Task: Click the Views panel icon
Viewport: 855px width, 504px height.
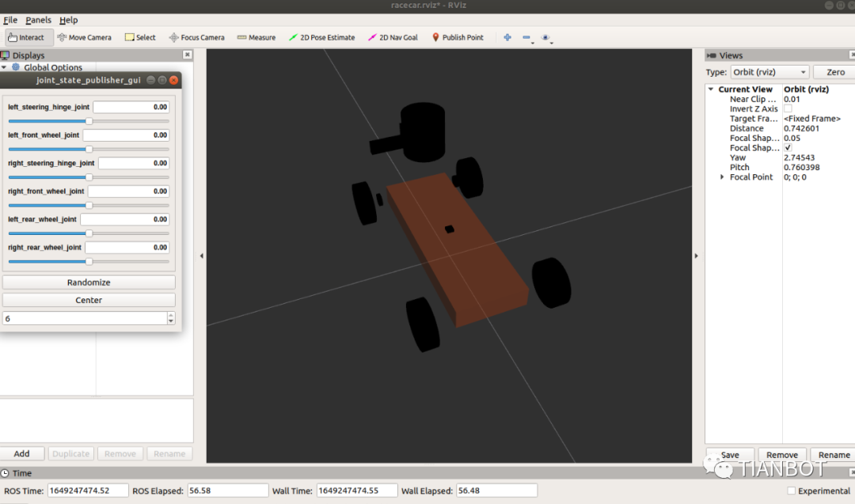Action: tap(711, 55)
